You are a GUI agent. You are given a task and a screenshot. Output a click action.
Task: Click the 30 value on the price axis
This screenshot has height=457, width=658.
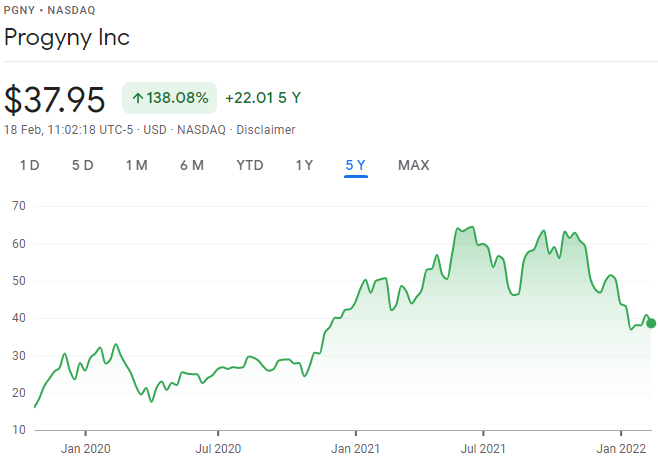(x=19, y=355)
